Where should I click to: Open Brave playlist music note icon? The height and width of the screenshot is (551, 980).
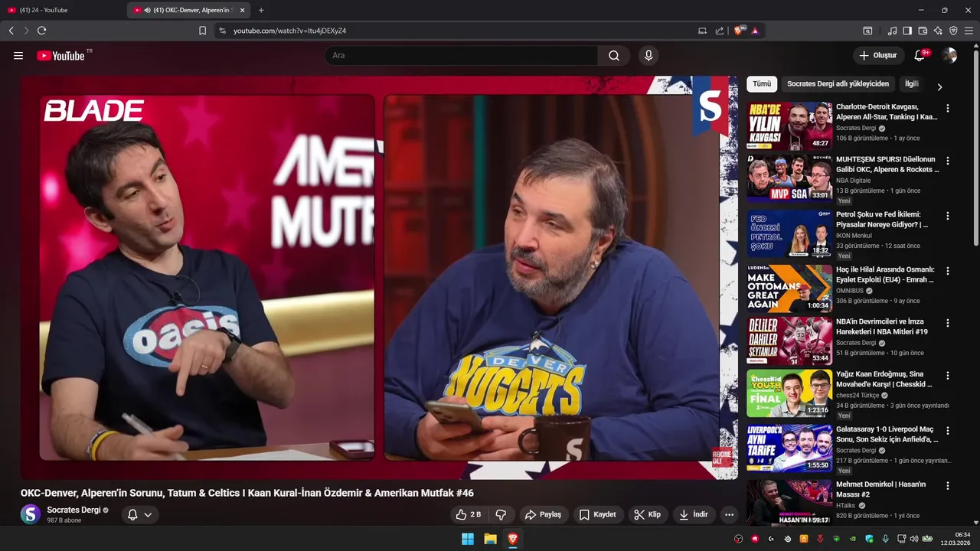[x=892, y=31]
